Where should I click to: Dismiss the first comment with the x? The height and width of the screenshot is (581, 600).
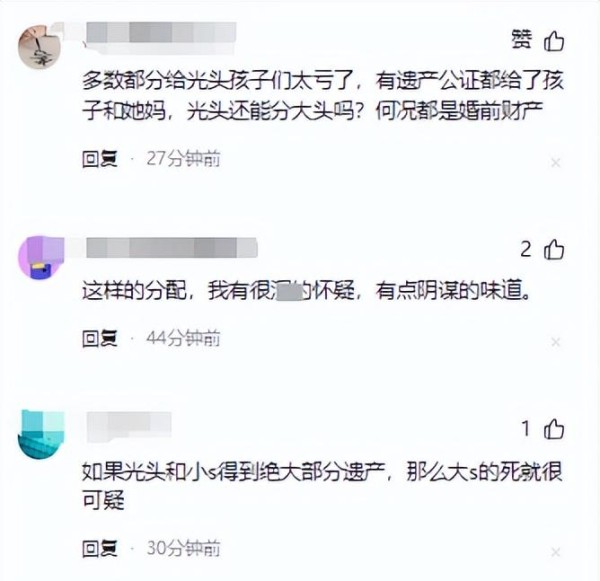[556, 163]
